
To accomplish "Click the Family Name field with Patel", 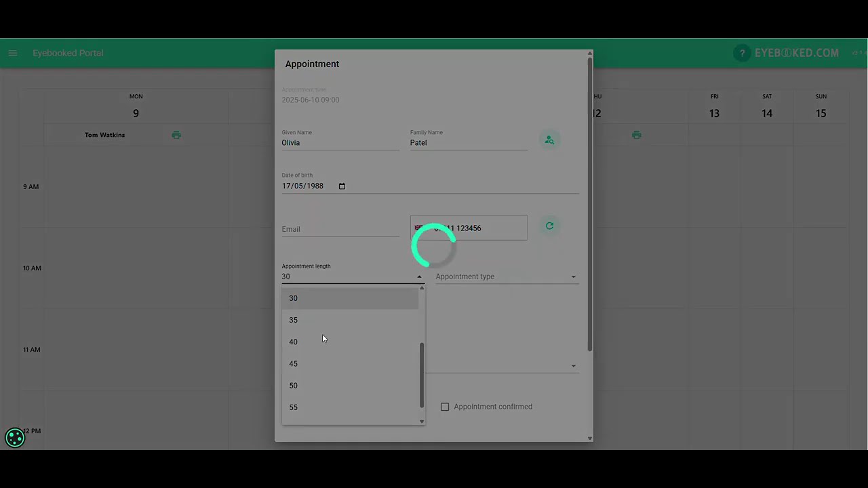I will (x=469, y=143).
